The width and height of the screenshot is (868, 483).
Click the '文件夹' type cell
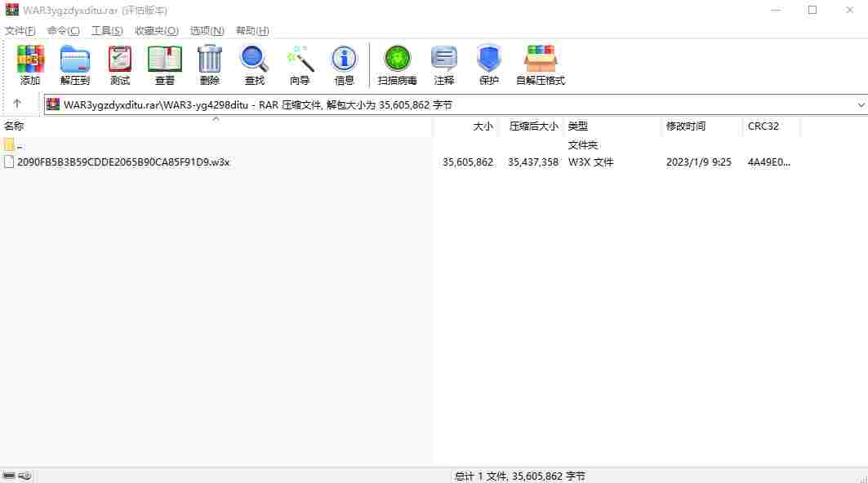583,145
